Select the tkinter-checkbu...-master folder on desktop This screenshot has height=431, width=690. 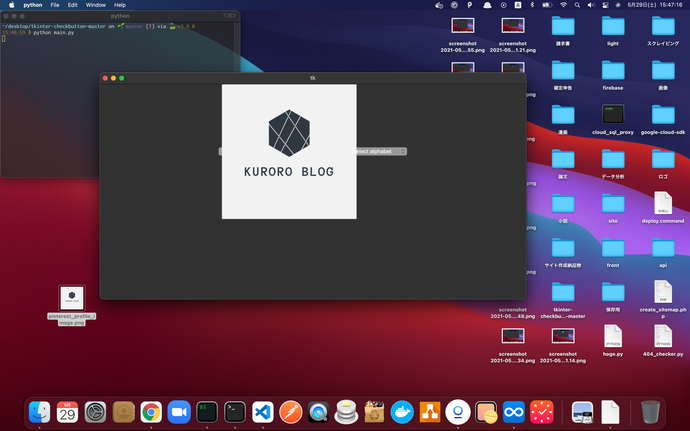coord(563,300)
